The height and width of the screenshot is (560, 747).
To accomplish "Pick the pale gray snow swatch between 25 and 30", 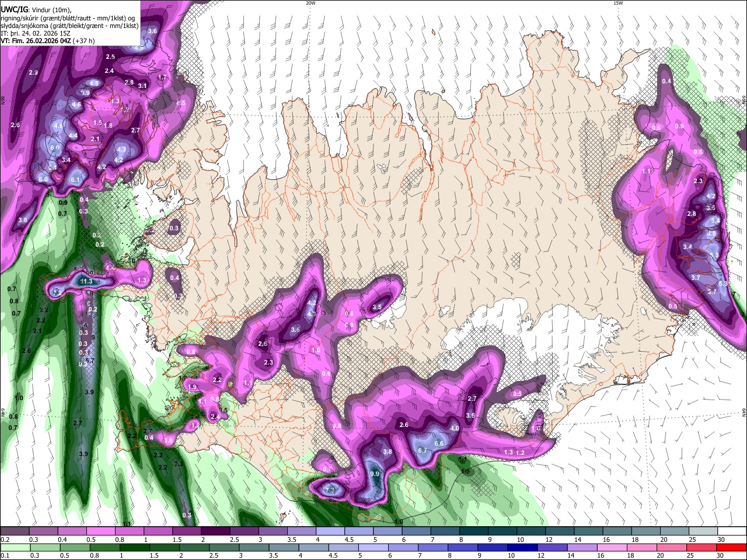I will pos(703,531).
